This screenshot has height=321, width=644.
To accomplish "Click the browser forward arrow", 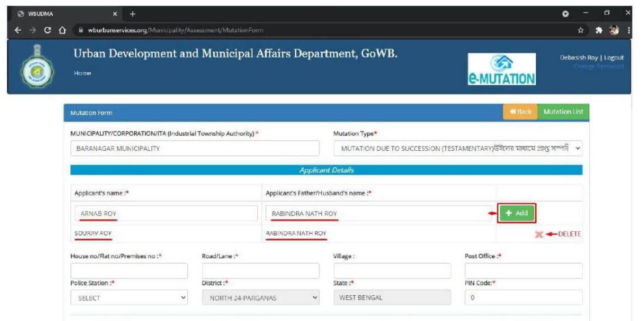I will [x=33, y=30].
